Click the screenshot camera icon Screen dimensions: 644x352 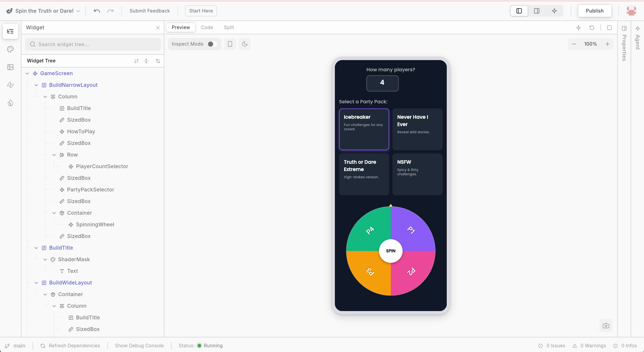606,326
